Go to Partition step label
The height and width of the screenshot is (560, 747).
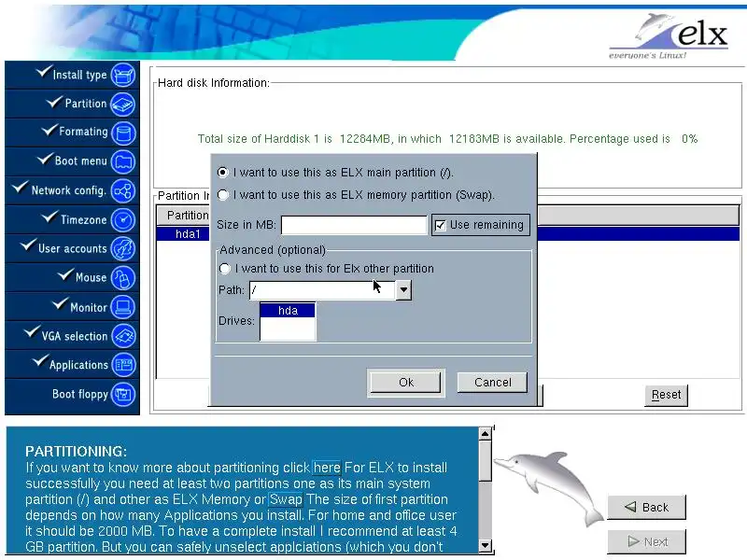click(86, 104)
